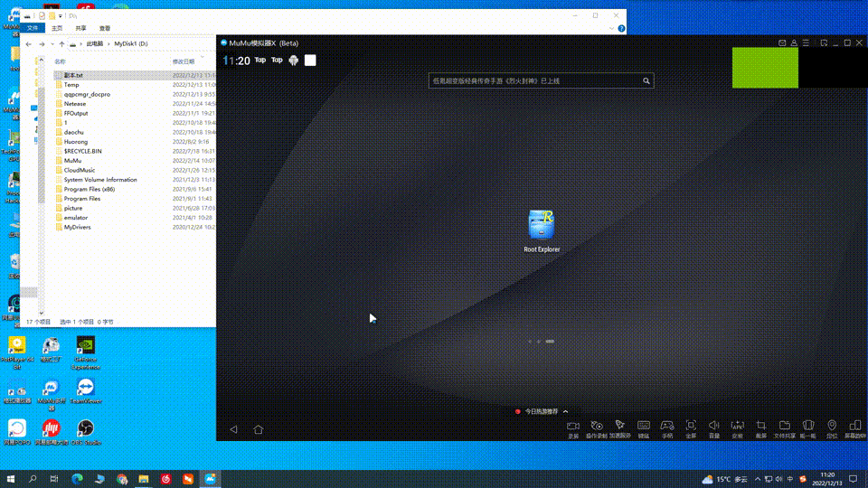Open location settings in MuMu toolbar
The width and height of the screenshot is (868, 488).
[832, 429]
